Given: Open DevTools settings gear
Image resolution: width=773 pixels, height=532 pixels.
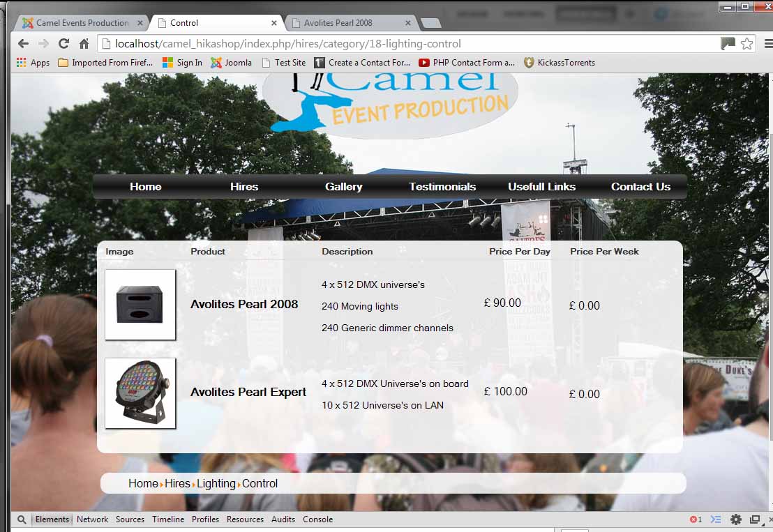Looking at the screenshot, I should coord(735,519).
